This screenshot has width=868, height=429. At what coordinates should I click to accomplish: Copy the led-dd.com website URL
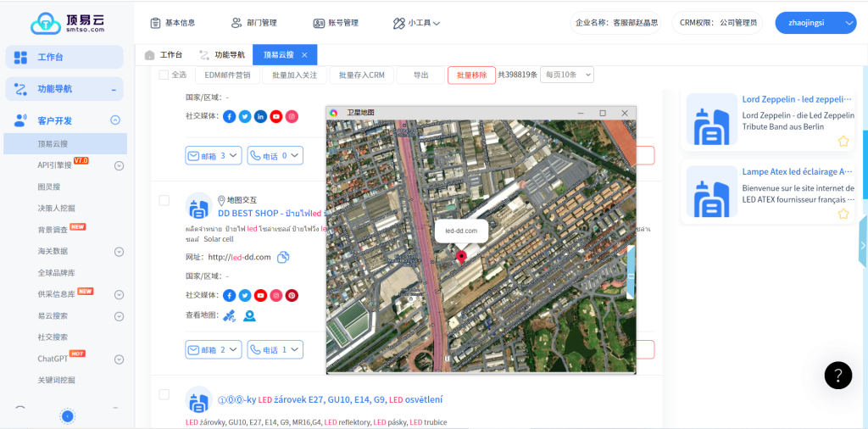coord(284,257)
